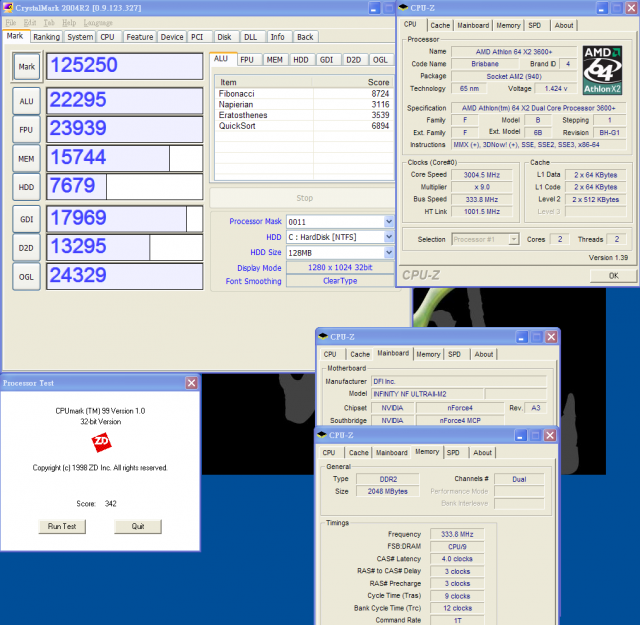Viewport: 640px width, 625px height.
Task: Select the Fibonacci score row
Action: tap(304, 93)
